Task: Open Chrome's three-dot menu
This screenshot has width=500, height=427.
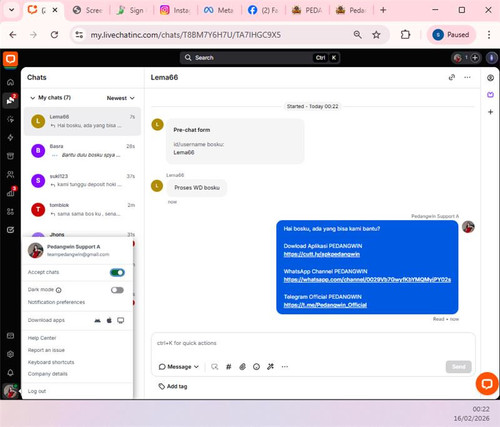Action: coord(489,35)
